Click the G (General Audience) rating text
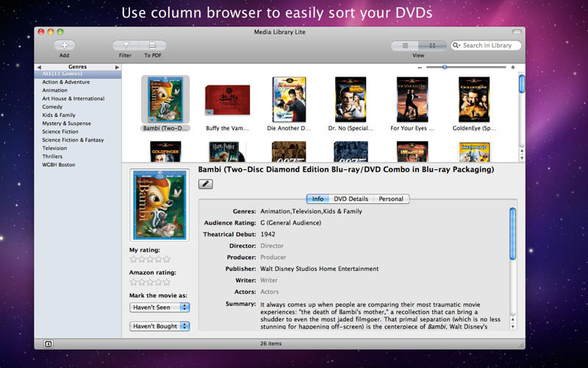588x368 pixels. [x=290, y=223]
